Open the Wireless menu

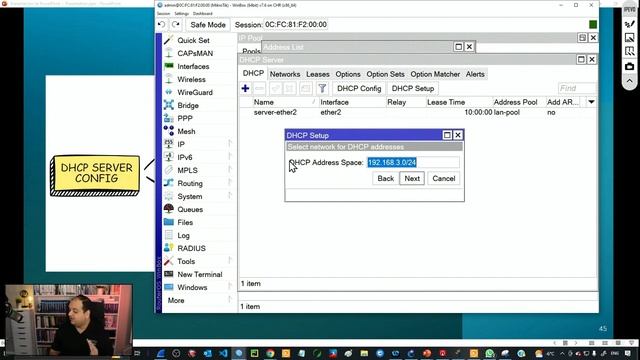191,80
